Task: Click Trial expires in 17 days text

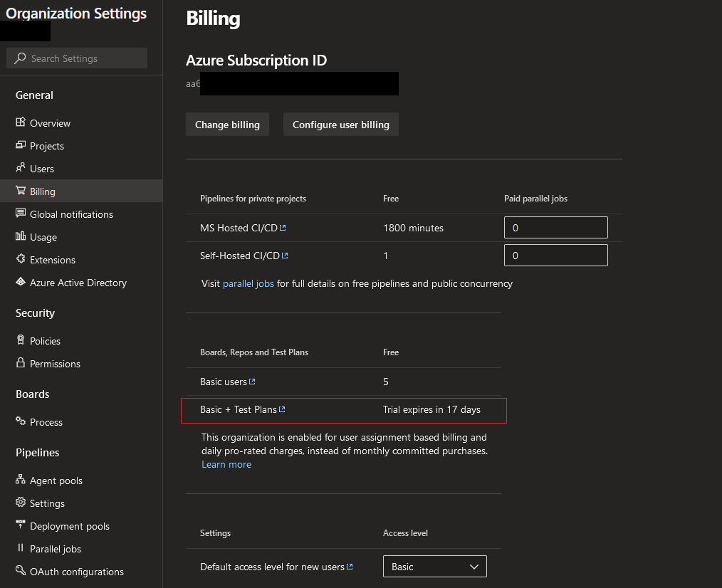Action: 431,410
